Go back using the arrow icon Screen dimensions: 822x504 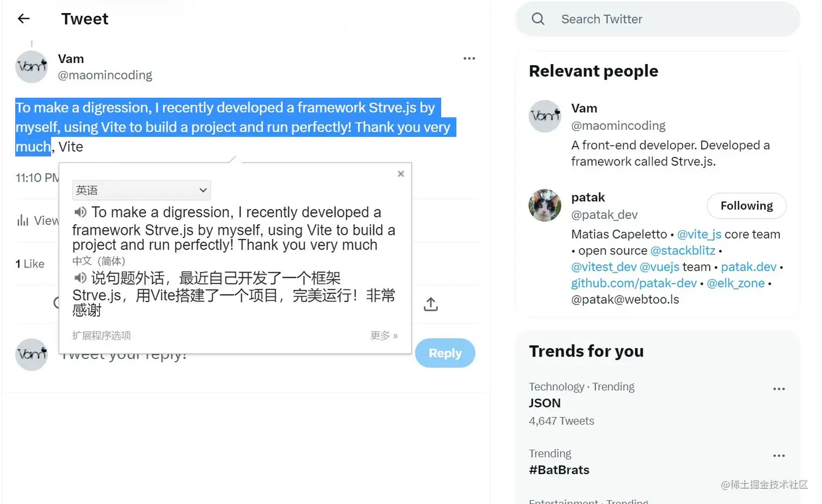point(23,18)
